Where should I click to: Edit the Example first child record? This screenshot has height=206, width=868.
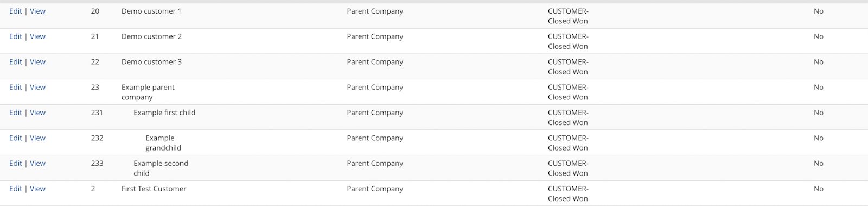15,113
